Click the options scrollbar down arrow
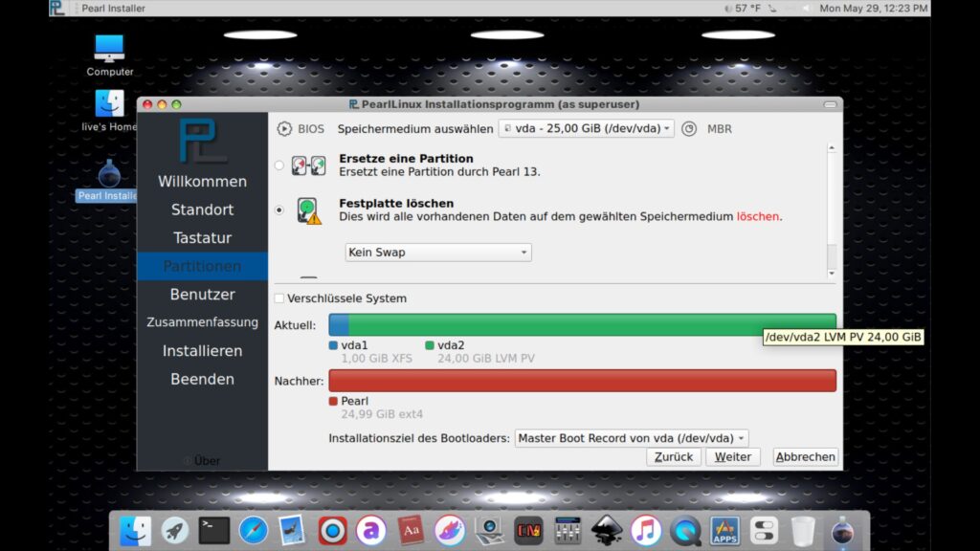The height and width of the screenshot is (551, 980). (x=832, y=273)
